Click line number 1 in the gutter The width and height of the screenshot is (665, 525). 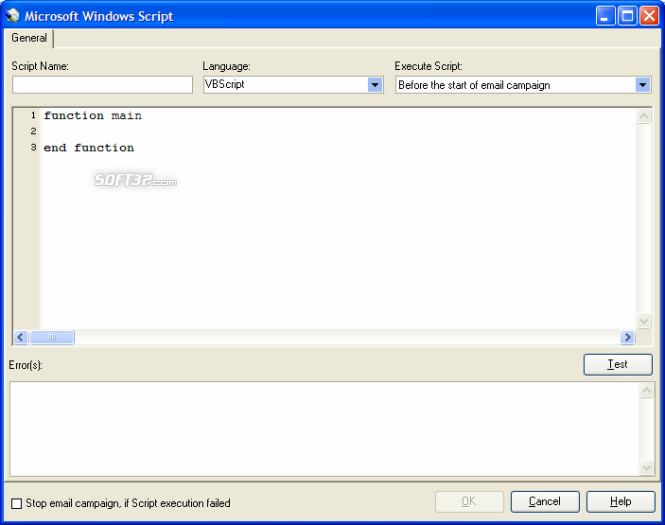(x=33, y=115)
